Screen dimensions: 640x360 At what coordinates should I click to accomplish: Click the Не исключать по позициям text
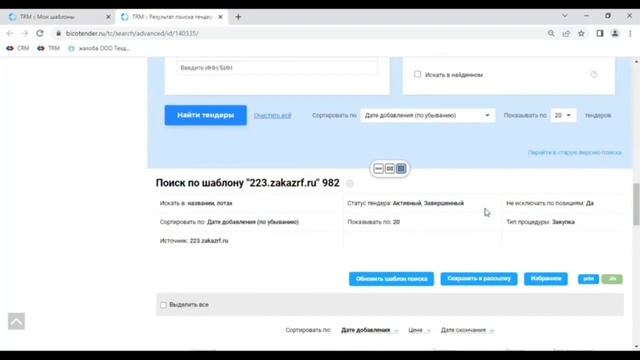click(550, 203)
